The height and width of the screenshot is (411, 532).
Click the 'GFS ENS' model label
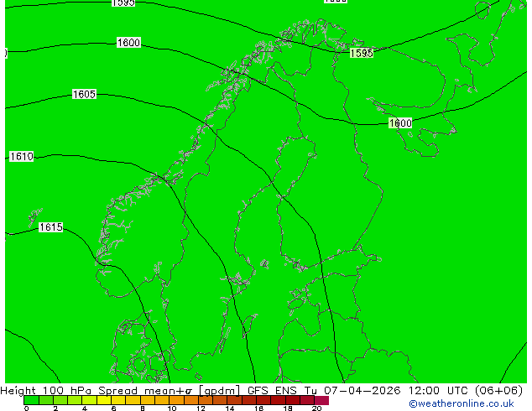(272, 390)
